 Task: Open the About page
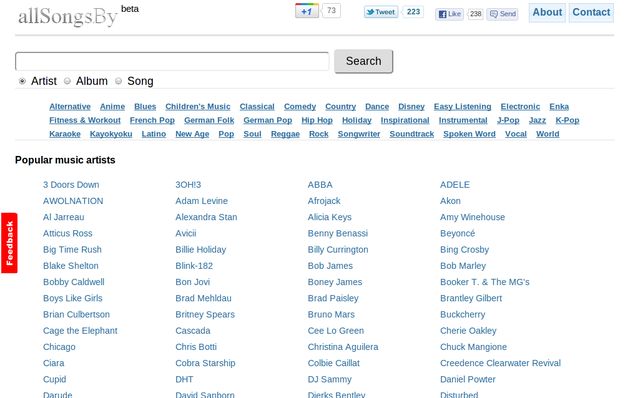pyautogui.click(x=547, y=12)
